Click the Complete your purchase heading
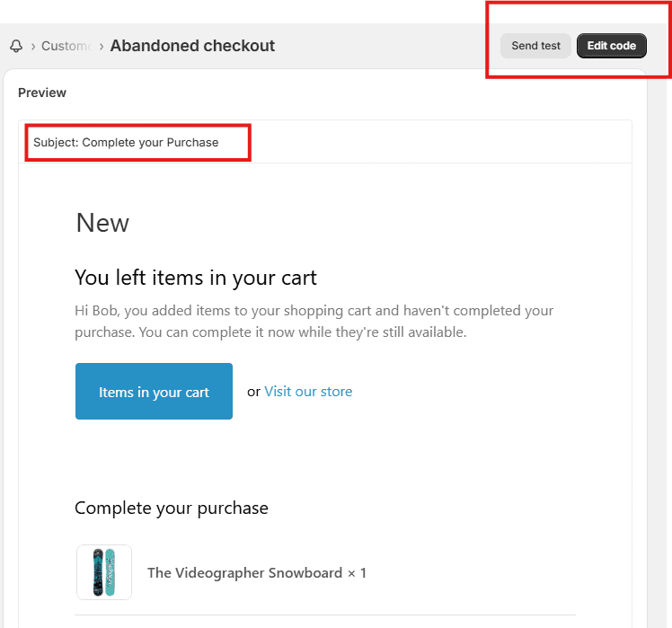 tap(172, 508)
